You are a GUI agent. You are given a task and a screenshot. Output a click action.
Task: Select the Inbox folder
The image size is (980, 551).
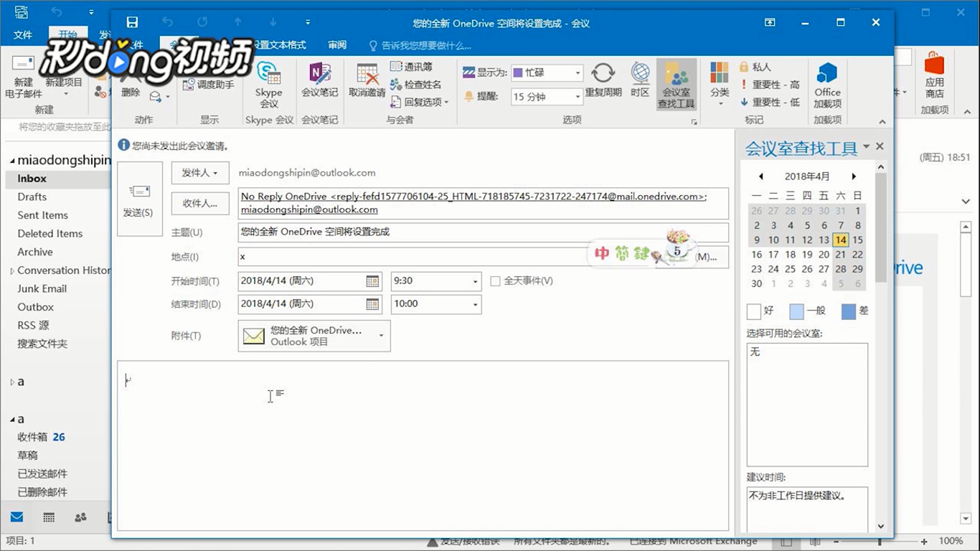tap(32, 179)
